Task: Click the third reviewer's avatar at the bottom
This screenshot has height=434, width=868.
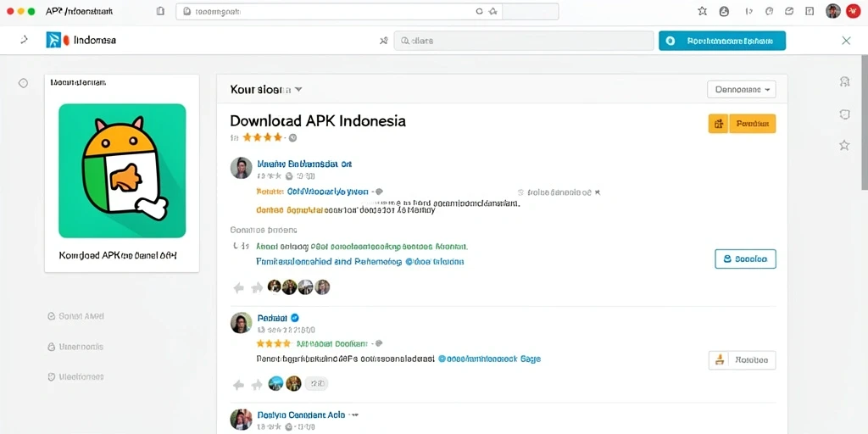Action: click(x=241, y=420)
